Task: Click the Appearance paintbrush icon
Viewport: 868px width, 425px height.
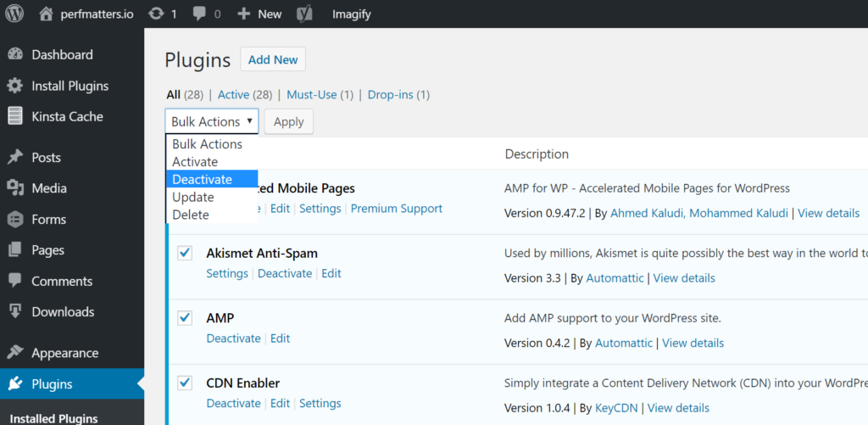Action: point(15,353)
